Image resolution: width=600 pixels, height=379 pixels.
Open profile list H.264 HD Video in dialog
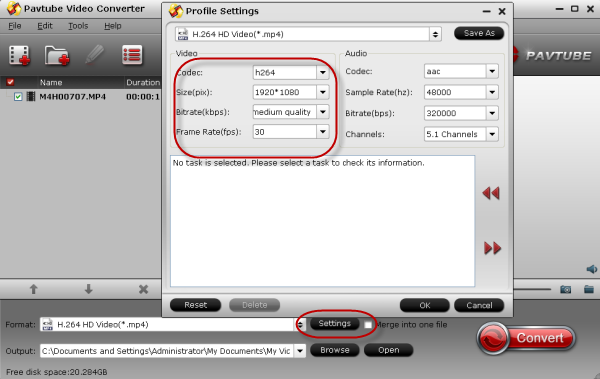pyautogui.click(x=435, y=34)
